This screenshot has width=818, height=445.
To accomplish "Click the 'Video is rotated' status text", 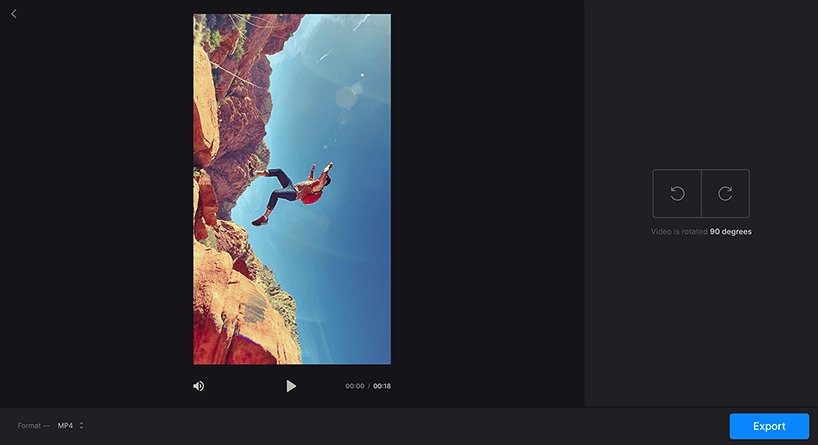I will tap(679, 232).
